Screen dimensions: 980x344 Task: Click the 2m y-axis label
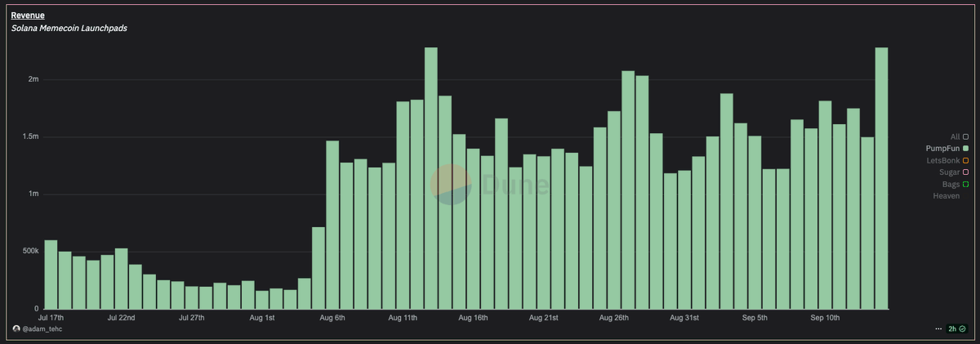click(x=33, y=80)
